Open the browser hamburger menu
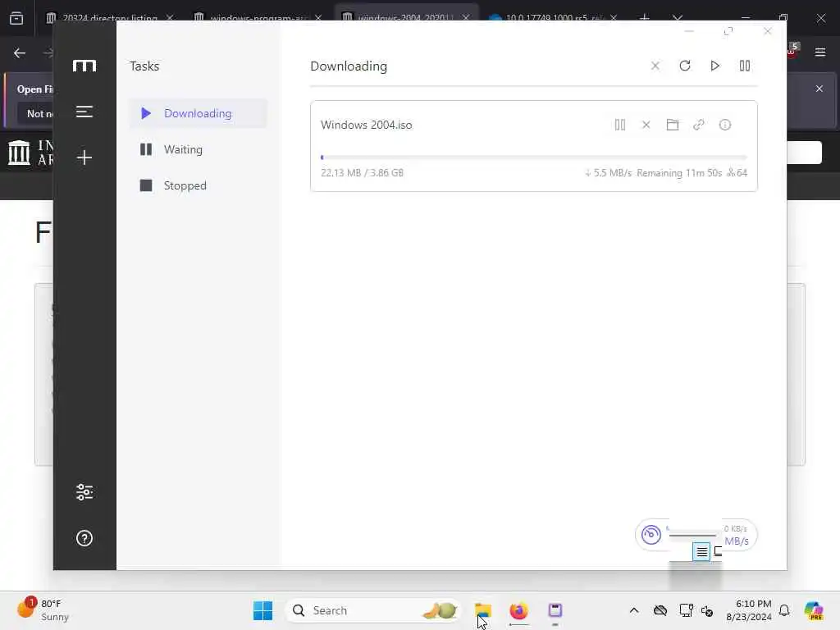This screenshot has height=630, width=840. (820, 52)
